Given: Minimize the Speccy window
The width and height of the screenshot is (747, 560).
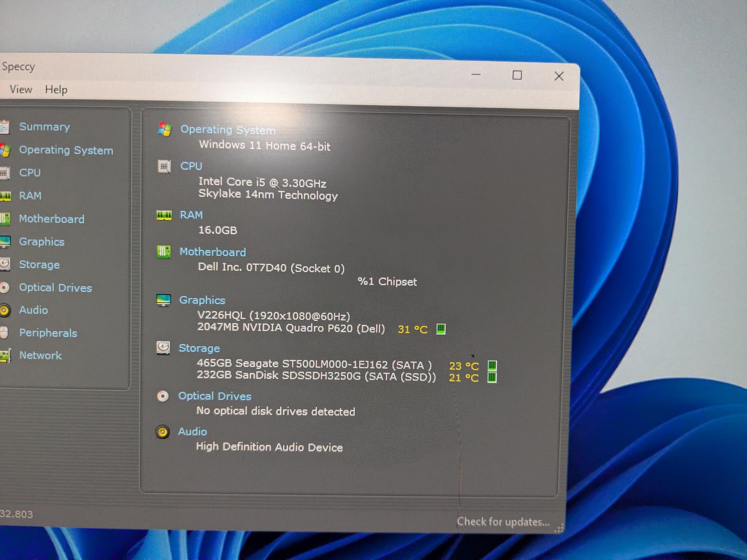Looking at the screenshot, I should [x=476, y=74].
